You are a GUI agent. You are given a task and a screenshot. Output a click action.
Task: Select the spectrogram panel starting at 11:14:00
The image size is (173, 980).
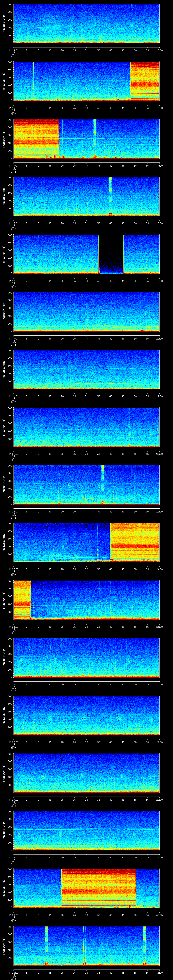click(x=86, y=24)
